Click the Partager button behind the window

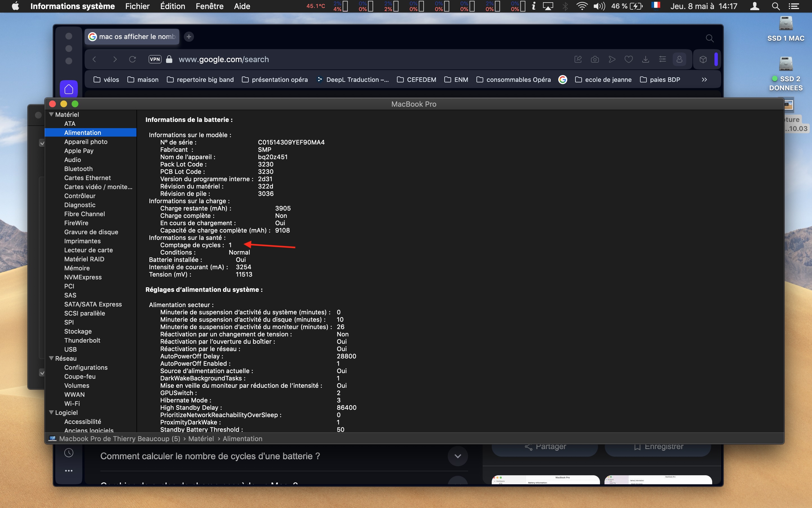coord(545,447)
